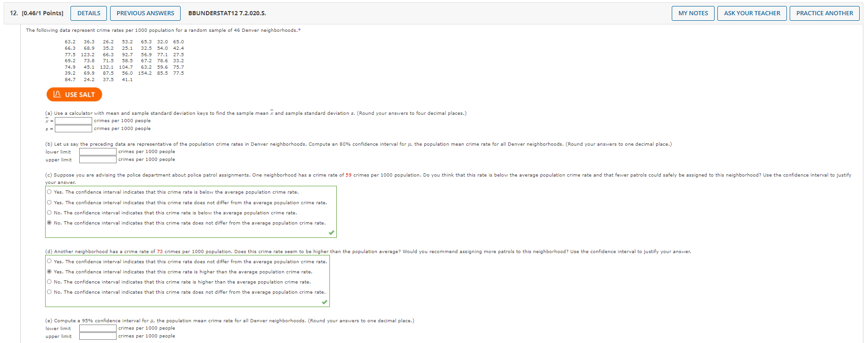Click ASK YOUR TEACHER

point(752,13)
